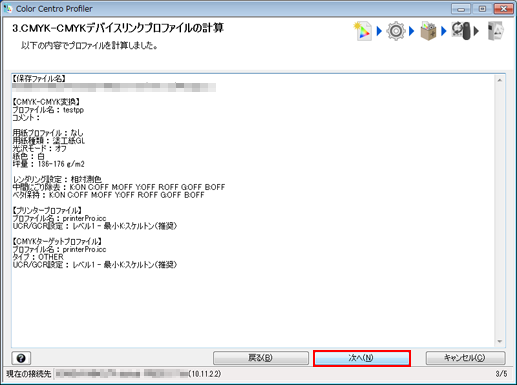Click the レンダリング設定: 相対測色 line
The image size is (517, 385).
click(57, 179)
